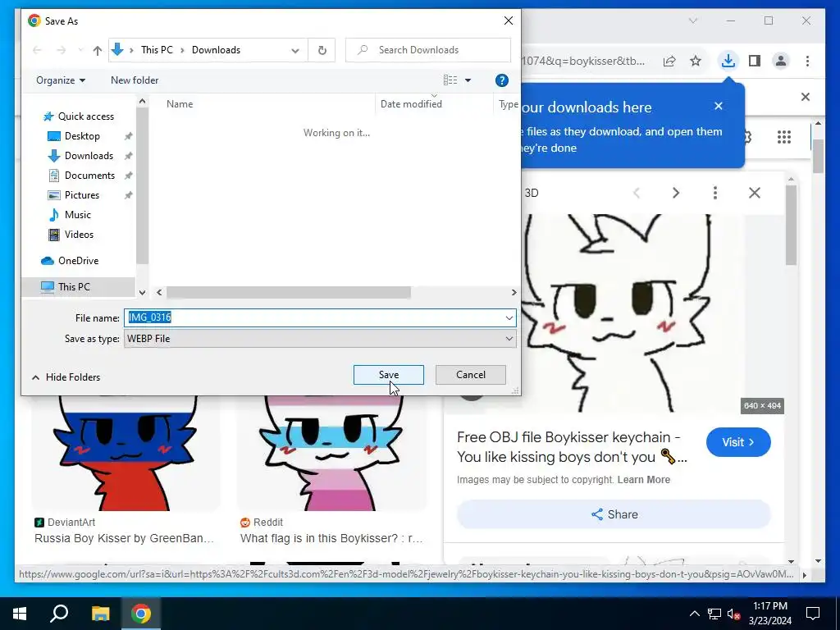Image resolution: width=840 pixels, height=630 pixels.
Task: Click Share button in image panel
Action: tap(614, 514)
